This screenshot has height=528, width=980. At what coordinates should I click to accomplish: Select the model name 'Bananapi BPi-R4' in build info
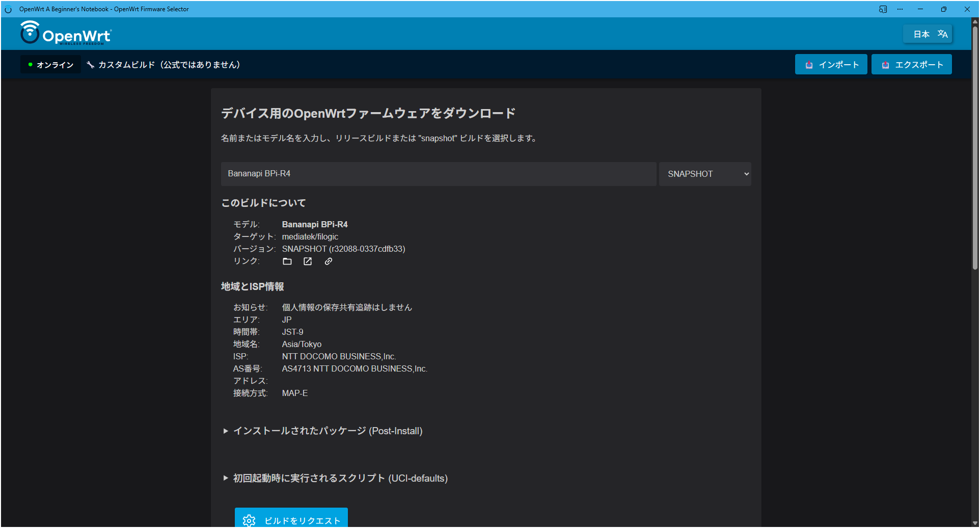click(315, 224)
